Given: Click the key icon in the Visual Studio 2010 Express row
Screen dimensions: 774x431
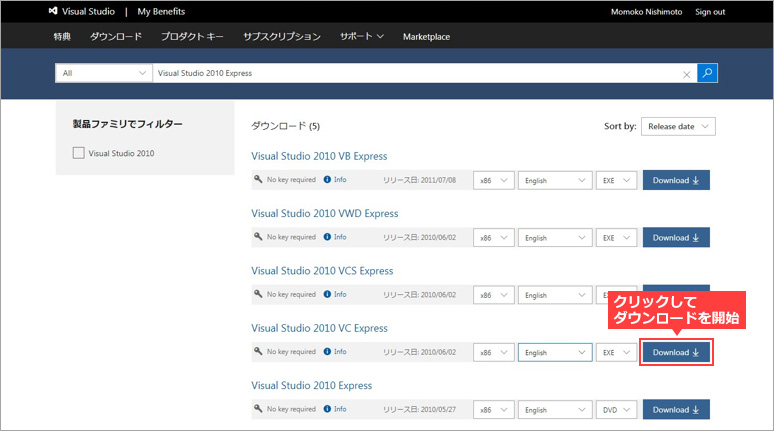Looking at the screenshot, I should point(258,408).
